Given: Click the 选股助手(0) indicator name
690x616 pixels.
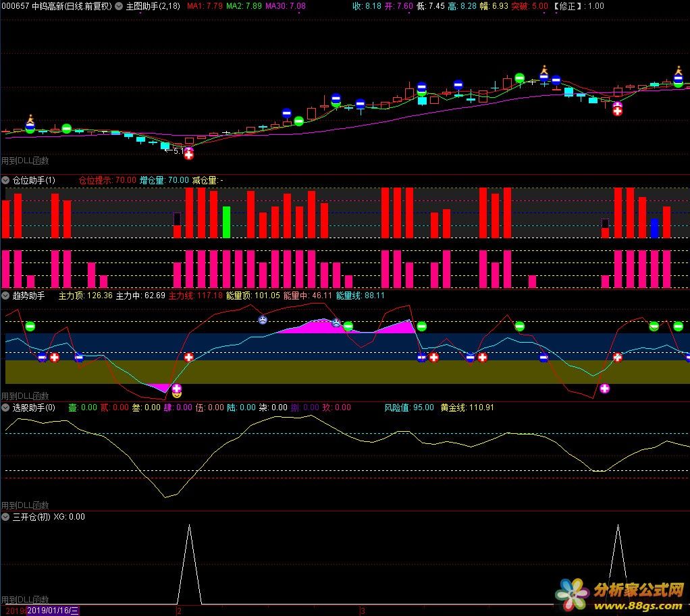Looking at the screenshot, I should (34, 408).
